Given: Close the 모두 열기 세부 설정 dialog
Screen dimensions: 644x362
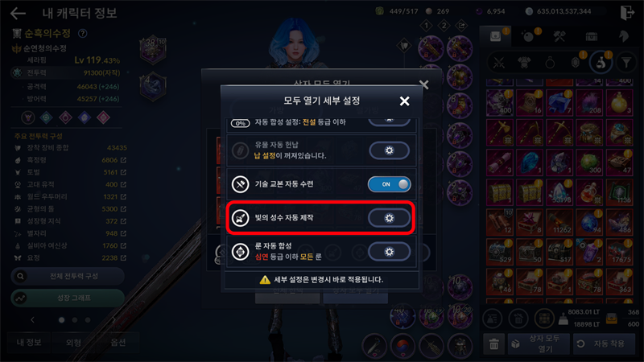Looking at the screenshot, I should point(405,101).
